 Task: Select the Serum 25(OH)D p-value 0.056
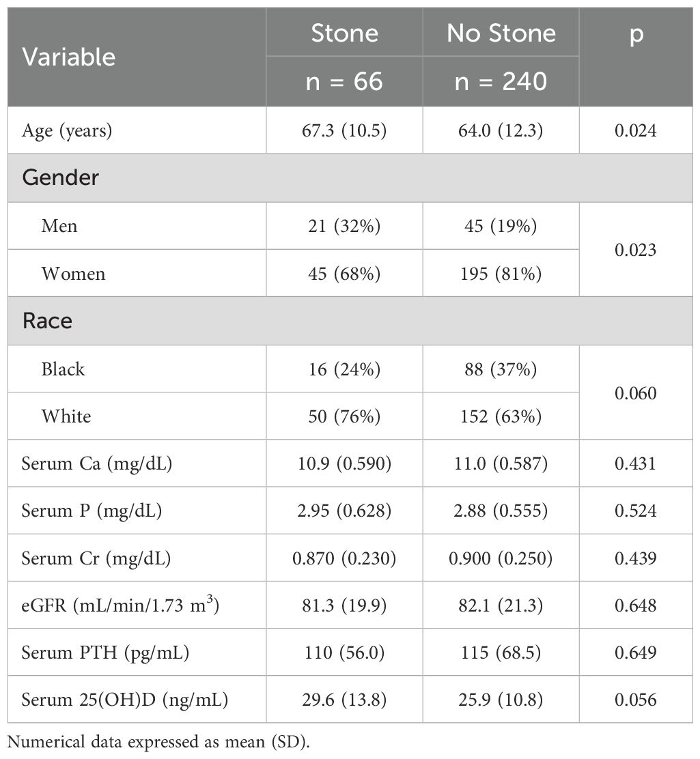point(636,700)
